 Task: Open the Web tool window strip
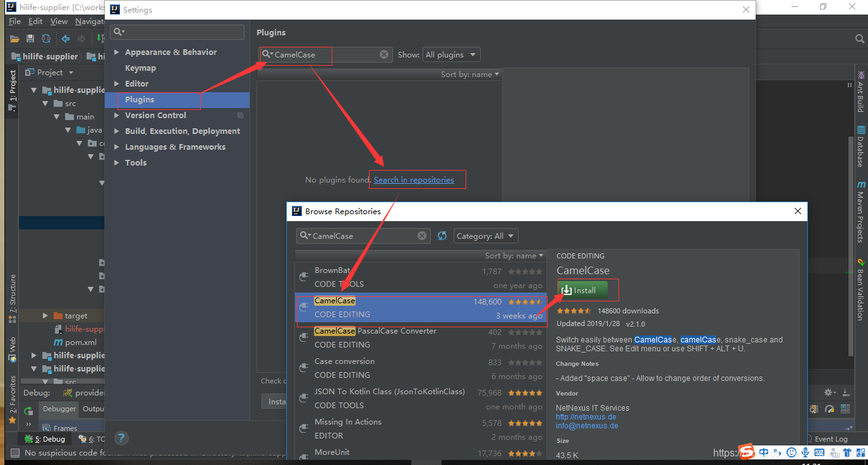coord(12,349)
